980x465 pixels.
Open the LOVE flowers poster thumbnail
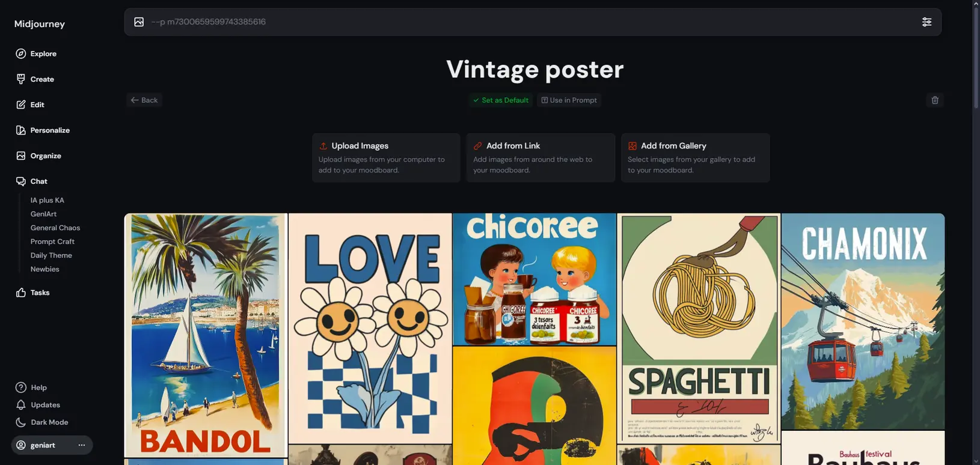pos(370,329)
